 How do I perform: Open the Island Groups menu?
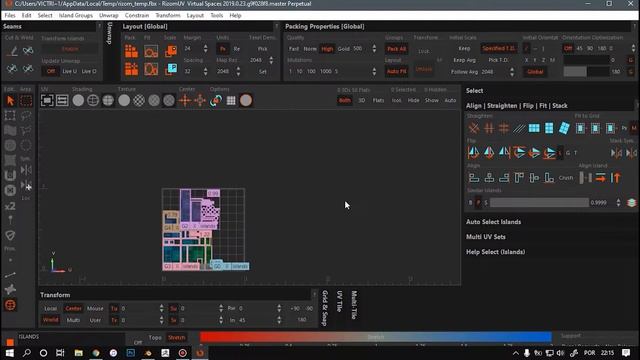click(x=76, y=16)
